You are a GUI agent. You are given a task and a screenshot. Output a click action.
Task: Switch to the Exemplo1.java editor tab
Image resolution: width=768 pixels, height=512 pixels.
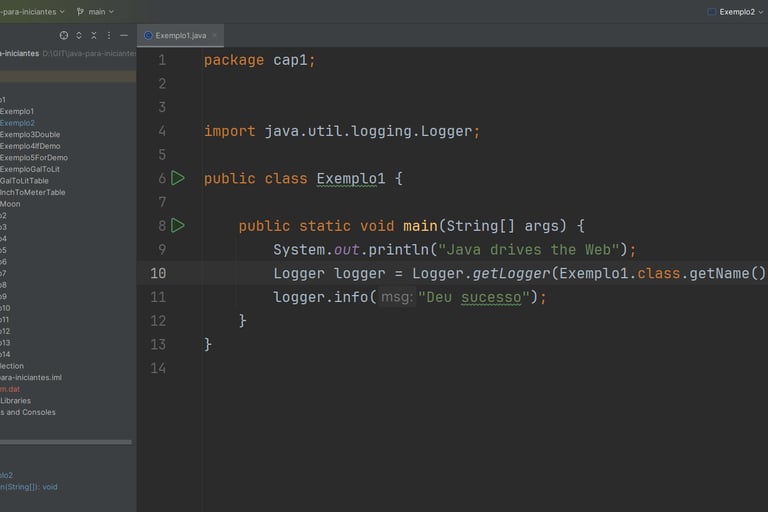180,35
